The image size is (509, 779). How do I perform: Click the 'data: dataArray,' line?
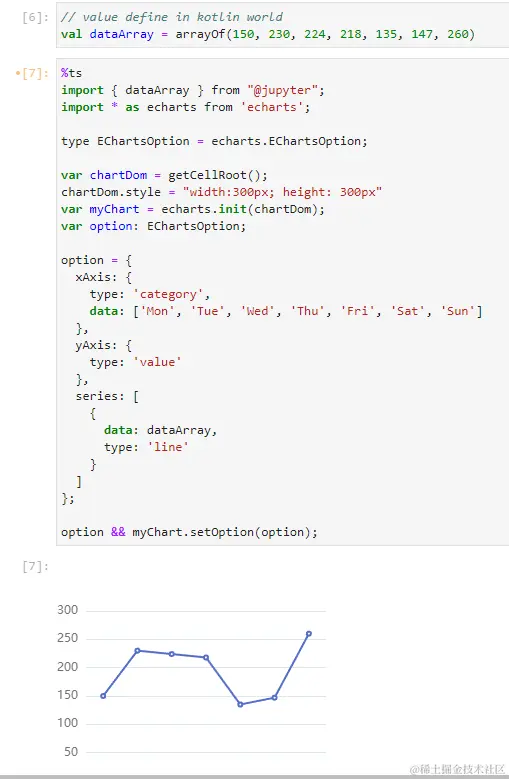[x=161, y=430]
